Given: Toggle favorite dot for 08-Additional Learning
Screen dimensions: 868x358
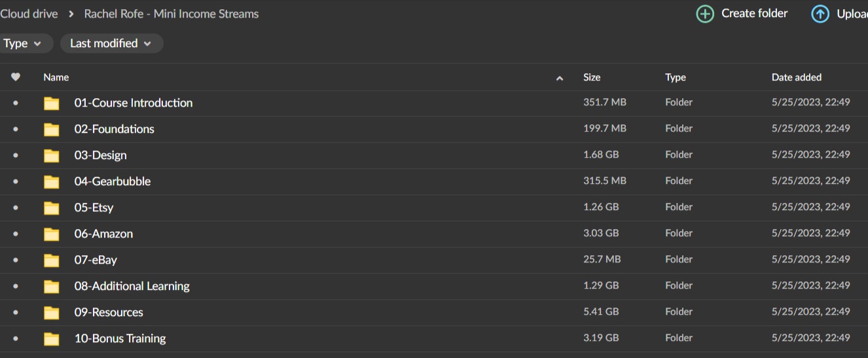Looking at the screenshot, I should tap(16, 286).
